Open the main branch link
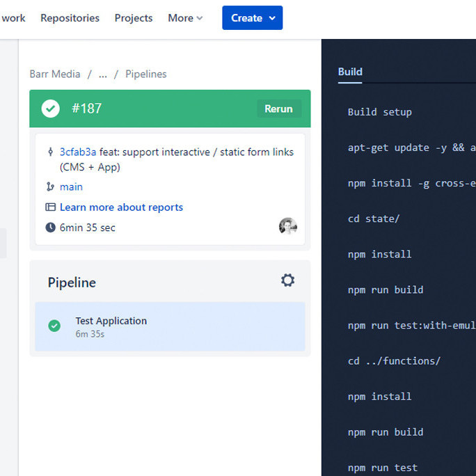476x476 pixels. [x=71, y=187]
